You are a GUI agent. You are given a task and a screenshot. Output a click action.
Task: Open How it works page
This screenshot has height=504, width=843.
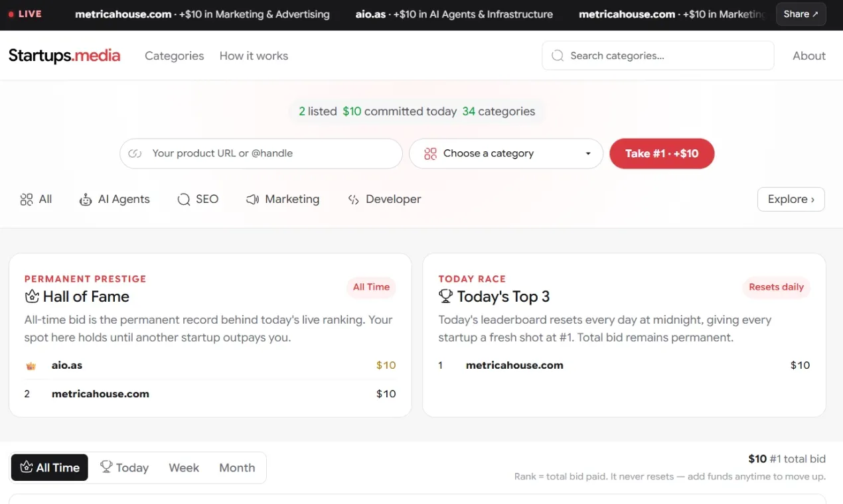(x=254, y=56)
